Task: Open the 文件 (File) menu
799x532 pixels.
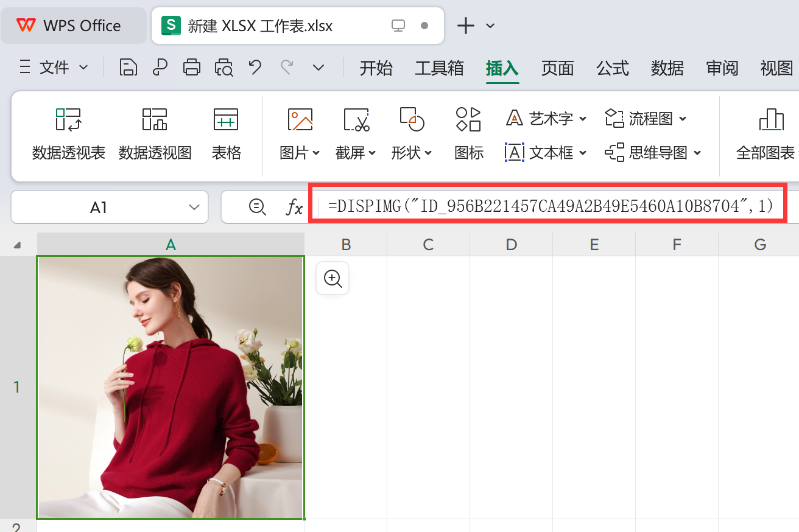Action: pos(54,68)
